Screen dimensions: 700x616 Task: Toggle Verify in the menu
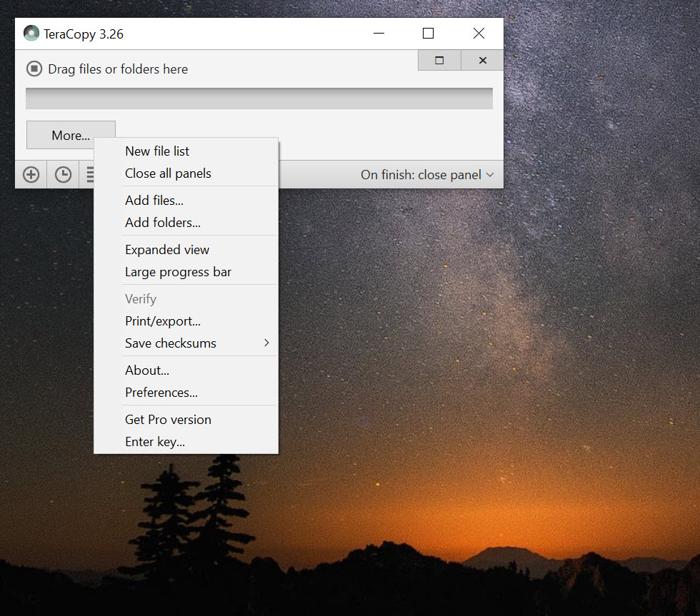[x=141, y=298]
